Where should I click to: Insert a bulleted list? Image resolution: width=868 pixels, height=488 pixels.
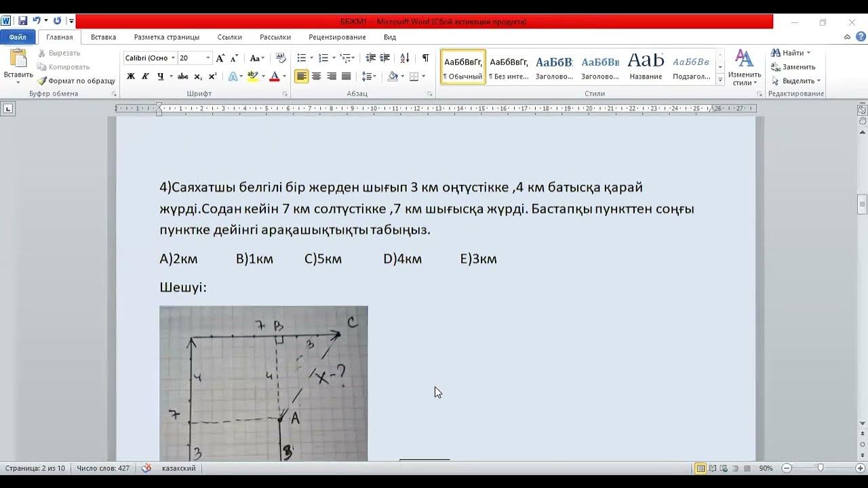tap(302, 58)
